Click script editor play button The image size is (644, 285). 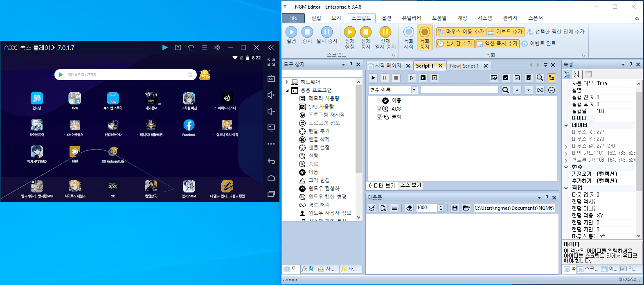tap(373, 78)
